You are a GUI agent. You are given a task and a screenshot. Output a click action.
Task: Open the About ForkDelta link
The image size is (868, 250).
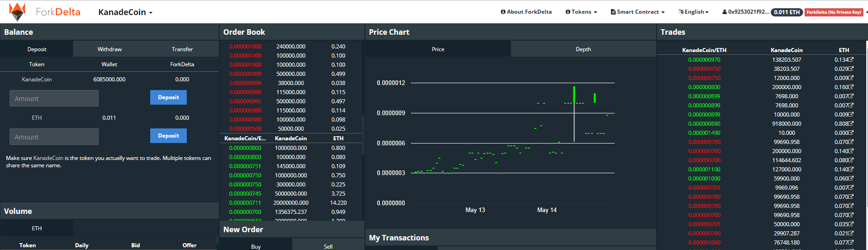click(x=526, y=12)
